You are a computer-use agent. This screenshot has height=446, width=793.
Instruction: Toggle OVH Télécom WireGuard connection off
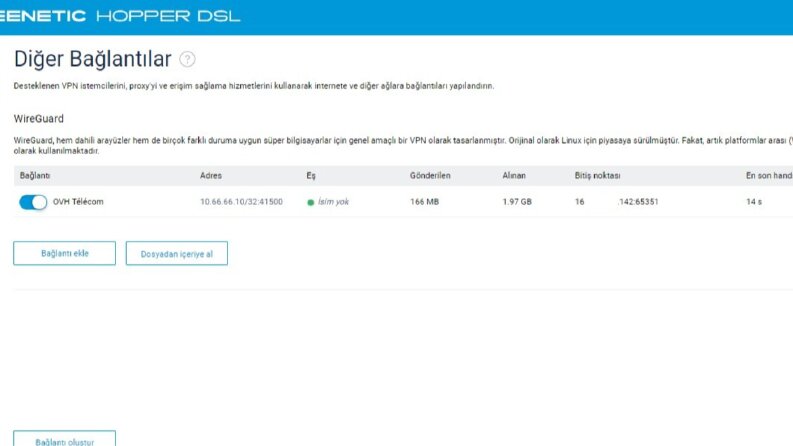(x=33, y=202)
